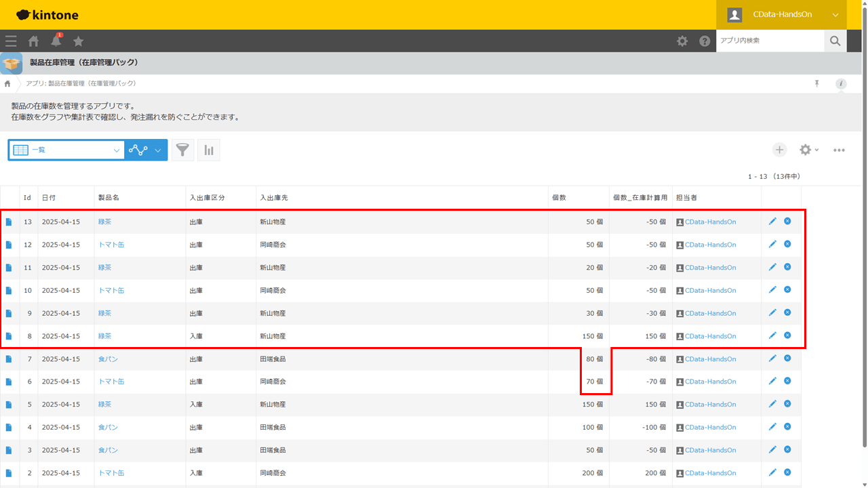The image size is (868, 488).
Task: Open the CData-HandsOn account dropdown
Action: click(x=781, y=15)
